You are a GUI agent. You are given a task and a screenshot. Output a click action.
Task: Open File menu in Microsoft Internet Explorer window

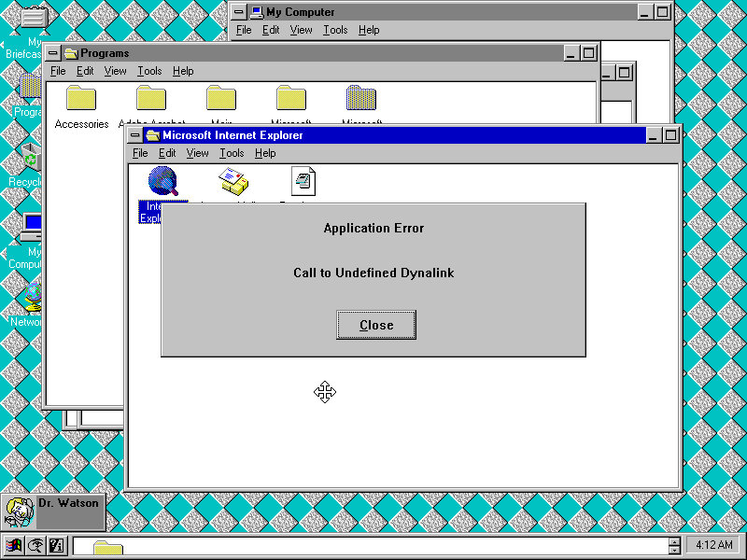pyautogui.click(x=140, y=153)
